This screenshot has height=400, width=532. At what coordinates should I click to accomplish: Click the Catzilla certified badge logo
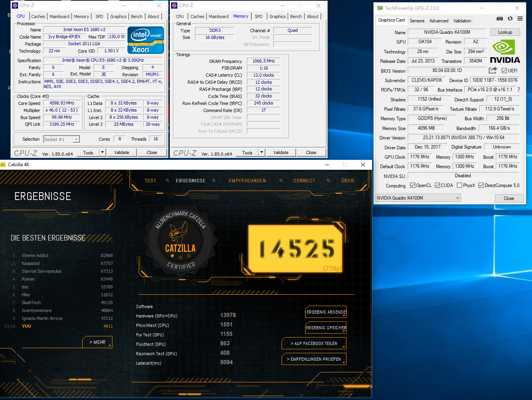coord(180,240)
